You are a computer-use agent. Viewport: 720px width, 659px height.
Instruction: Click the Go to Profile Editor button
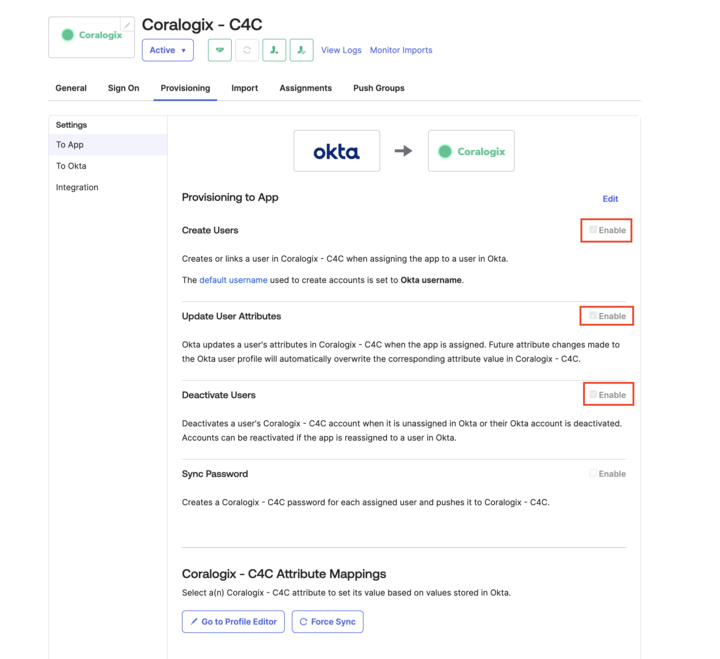pos(233,622)
